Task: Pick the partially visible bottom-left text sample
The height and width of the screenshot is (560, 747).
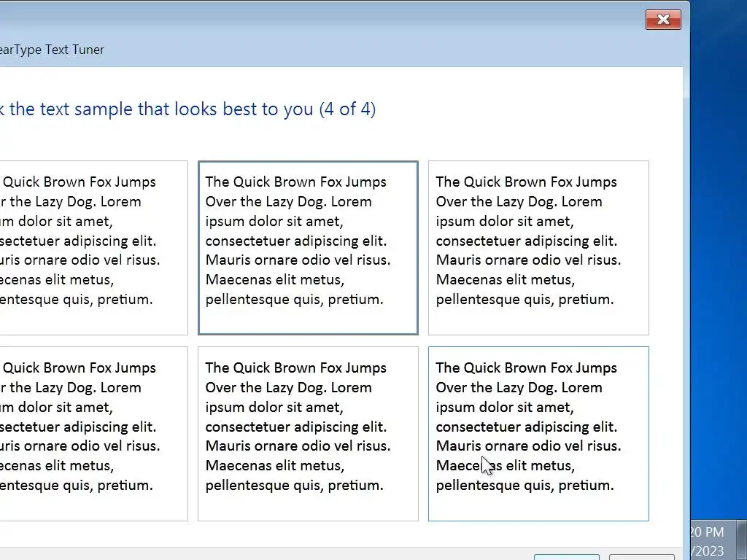Action: (x=93, y=433)
